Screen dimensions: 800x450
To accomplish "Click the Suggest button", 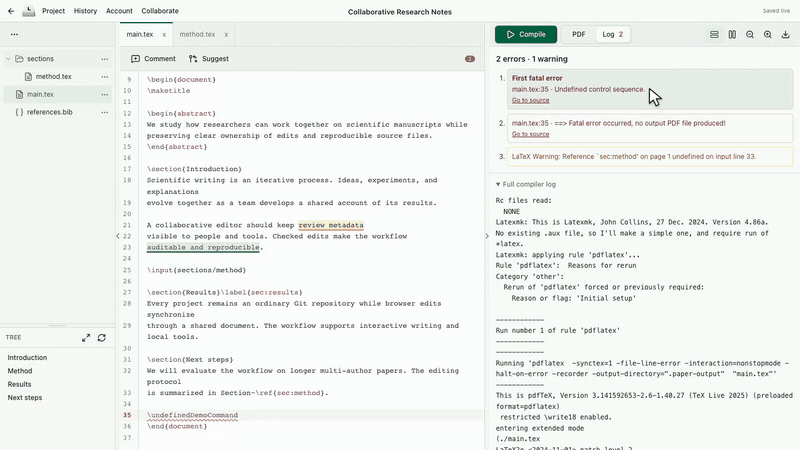I will click(x=209, y=59).
